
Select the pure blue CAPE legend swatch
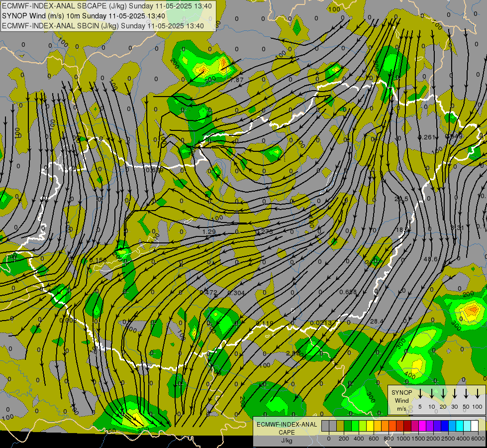[x=444, y=426]
